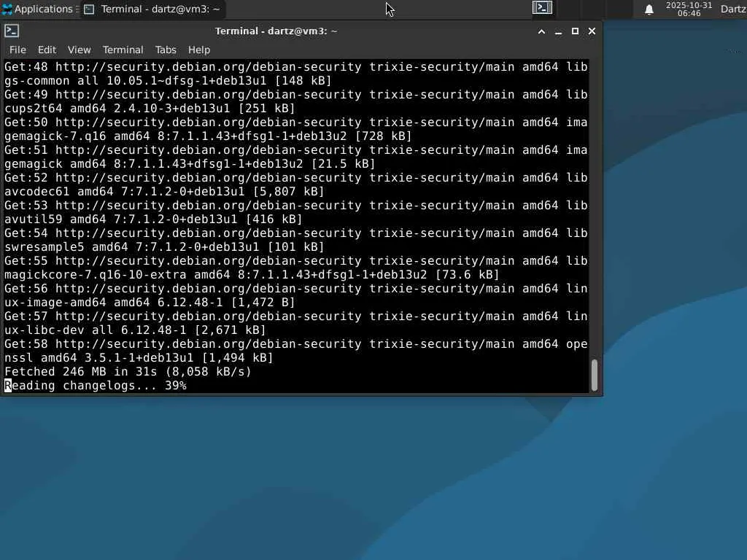
Task: Click the 'Fetched 246 MB in 31s' line
Action: pyautogui.click(x=128, y=371)
